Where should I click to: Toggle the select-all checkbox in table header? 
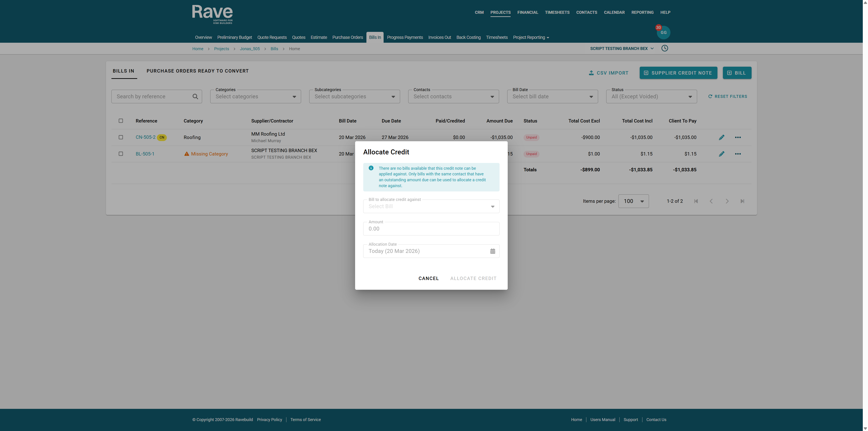click(121, 121)
